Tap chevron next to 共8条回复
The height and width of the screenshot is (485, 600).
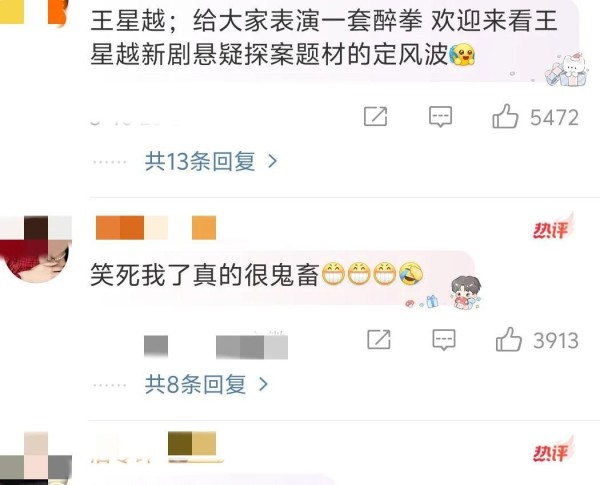tap(263, 384)
